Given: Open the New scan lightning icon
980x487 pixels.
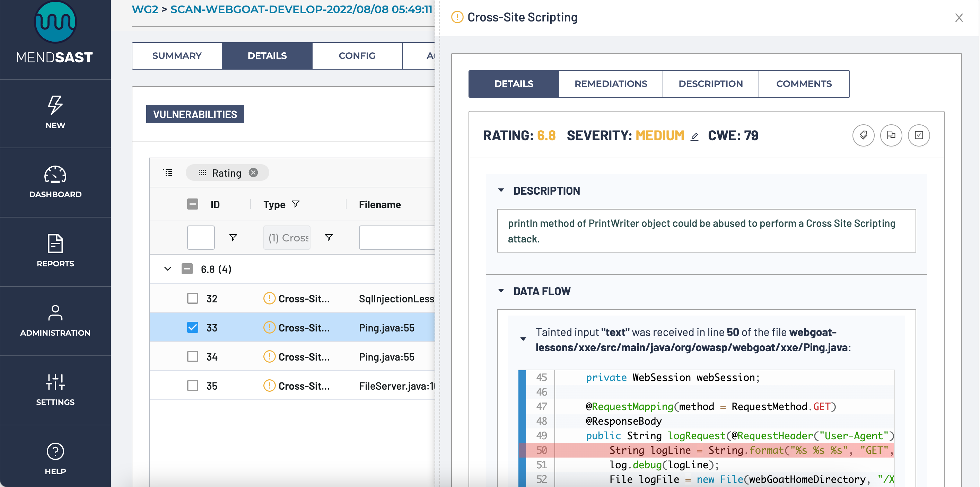Looking at the screenshot, I should (55, 105).
